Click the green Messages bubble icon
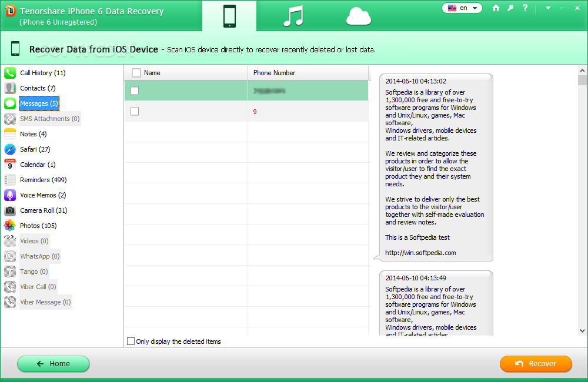The image size is (588, 382). click(x=10, y=103)
